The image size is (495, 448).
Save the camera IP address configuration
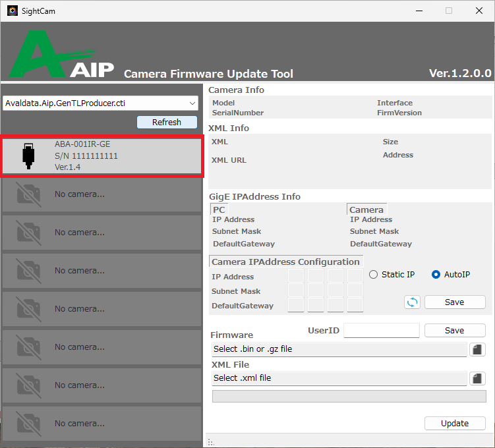pyautogui.click(x=455, y=302)
